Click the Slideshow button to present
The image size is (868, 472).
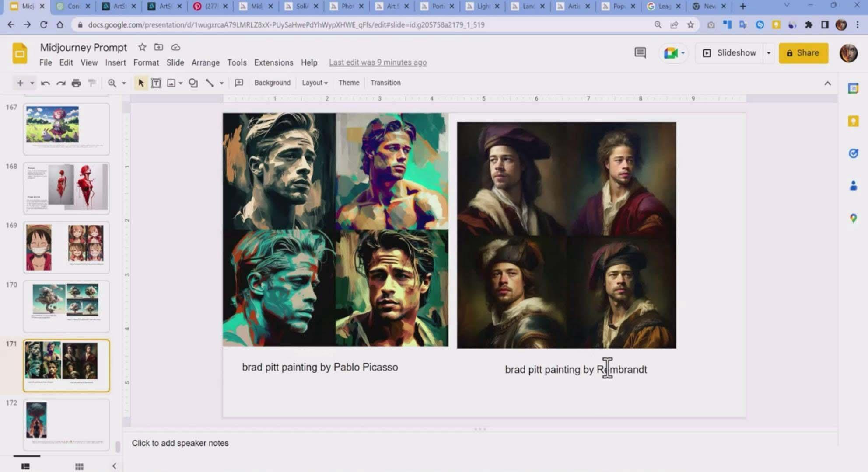pos(731,53)
